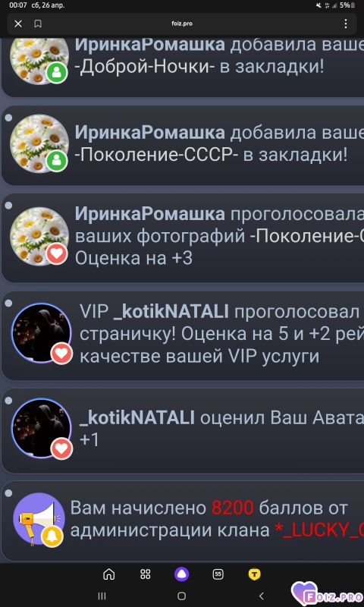Open the tabs counter showing 55
Image resolution: width=364 pixels, height=607 pixels.
[218, 574]
